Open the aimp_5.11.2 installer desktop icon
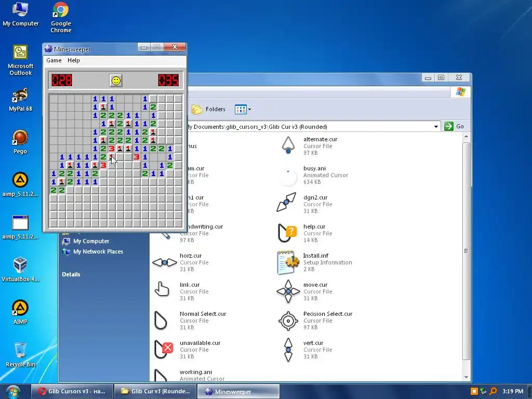 point(20,184)
